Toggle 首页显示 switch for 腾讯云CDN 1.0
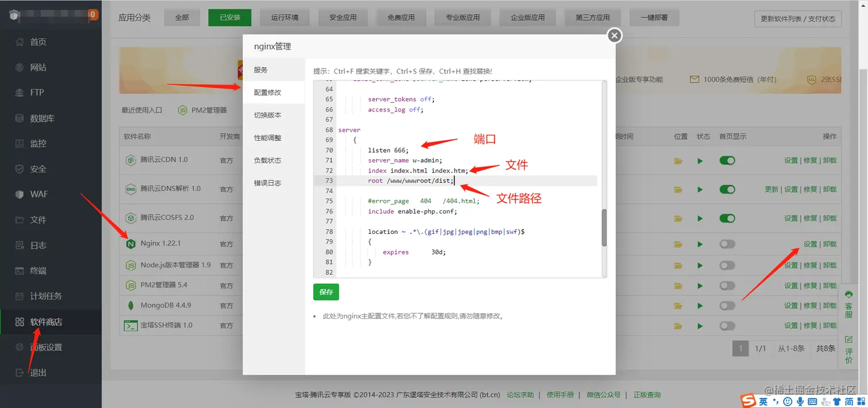Image resolution: width=868 pixels, height=408 pixels. tap(727, 161)
